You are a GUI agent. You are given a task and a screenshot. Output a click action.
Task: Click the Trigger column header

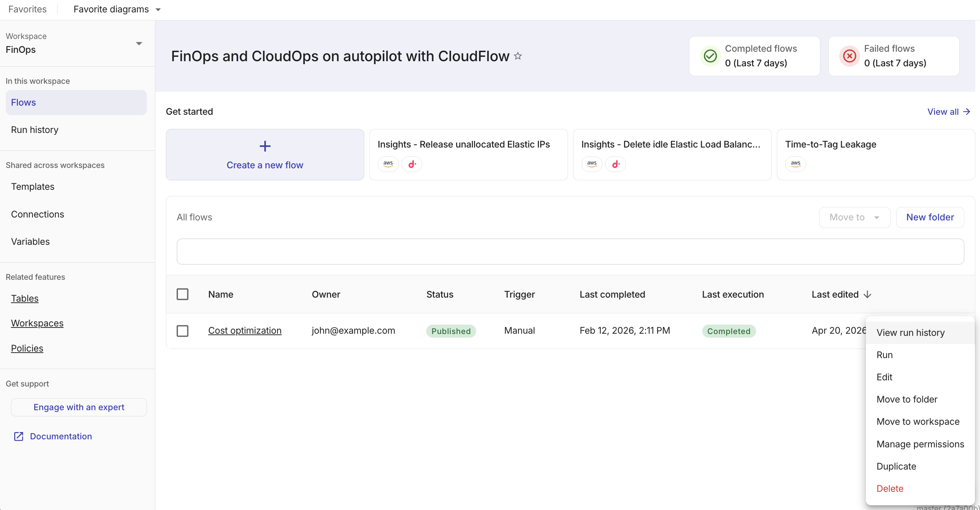tap(519, 294)
